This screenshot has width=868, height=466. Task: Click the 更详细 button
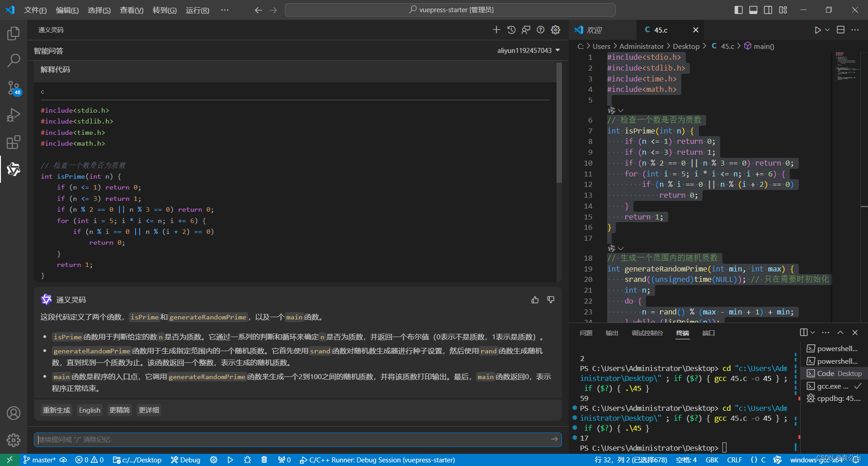(x=149, y=410)
